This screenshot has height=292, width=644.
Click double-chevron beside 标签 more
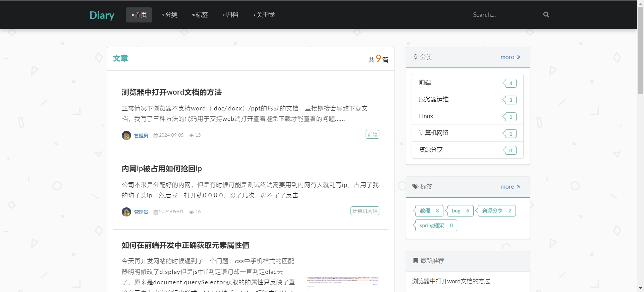pyautogui.click(x=519, y=187)
